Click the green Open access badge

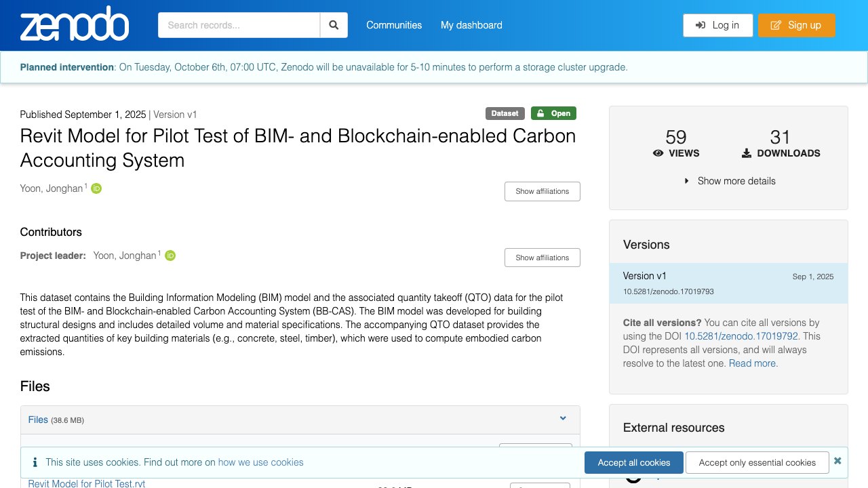coord(554,113)
